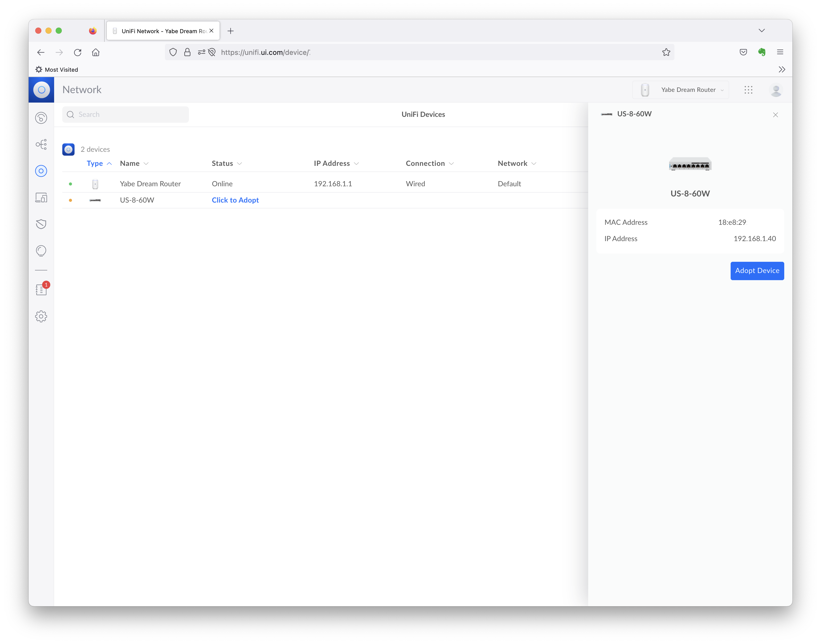Go to browser Home page
The width and height of the screenshot is (821, 644).
pyautogui.click(x=96, y=52)
